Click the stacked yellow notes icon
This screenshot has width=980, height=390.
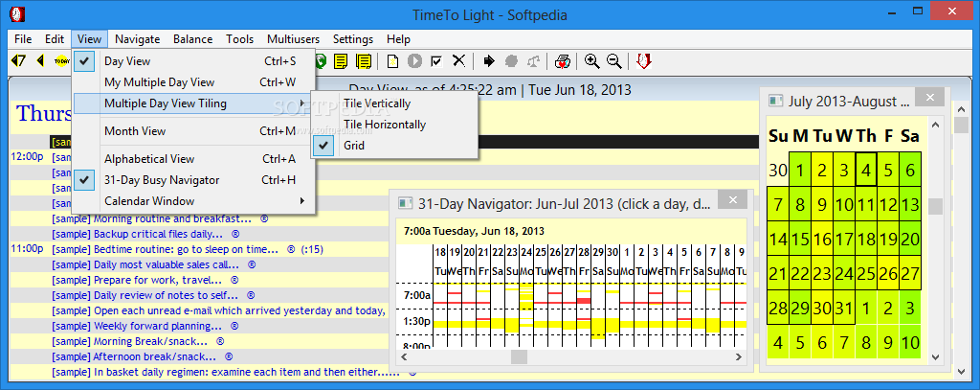pyautogui.click(x=364, y=60)
